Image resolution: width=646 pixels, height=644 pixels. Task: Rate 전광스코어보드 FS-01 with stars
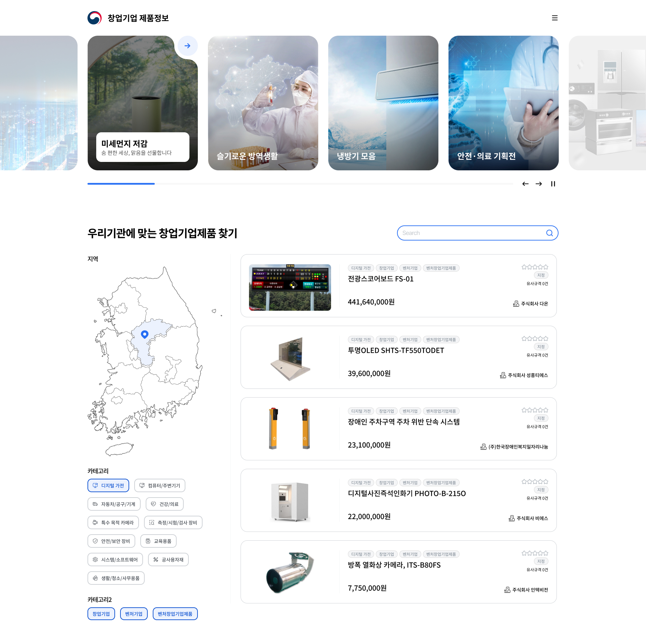pyautogui.click(x=535, y=267)
